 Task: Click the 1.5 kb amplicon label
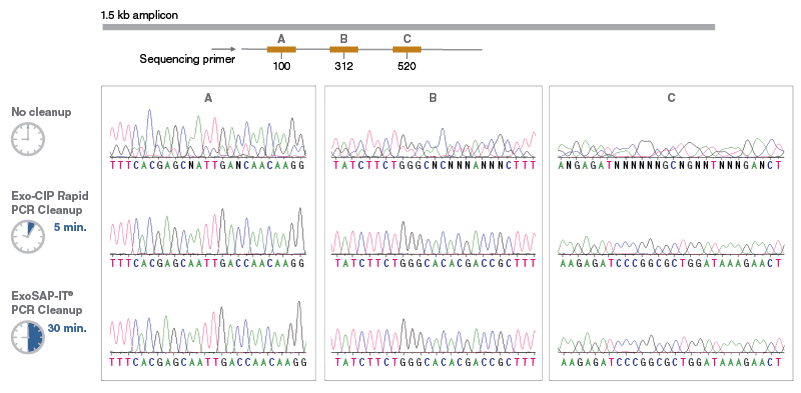(x=139, y=15)
